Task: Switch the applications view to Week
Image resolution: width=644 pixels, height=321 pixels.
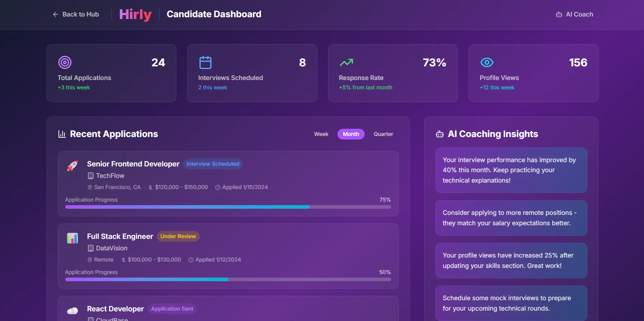Action: coord(321,134)
